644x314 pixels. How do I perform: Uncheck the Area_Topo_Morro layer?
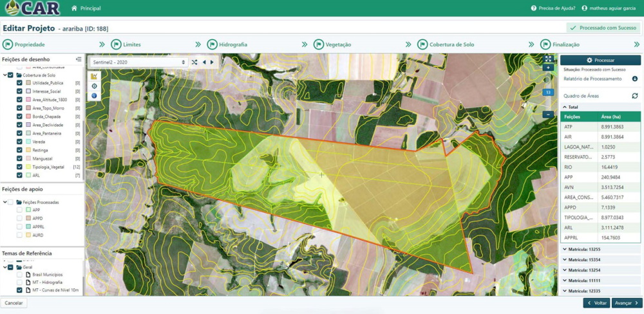[x=19, y=108]
